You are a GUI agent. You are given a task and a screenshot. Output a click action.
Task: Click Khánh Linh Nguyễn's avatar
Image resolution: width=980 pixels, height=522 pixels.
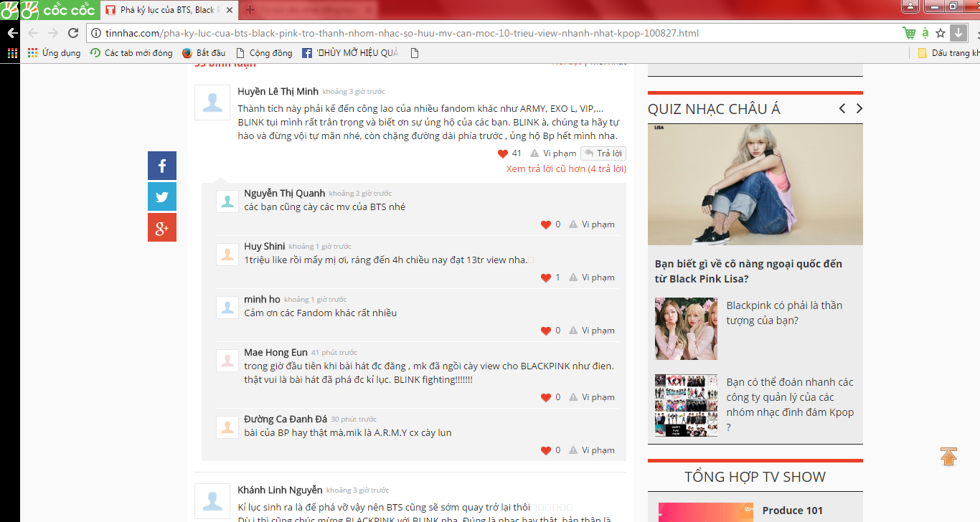(x=212, y=501)
